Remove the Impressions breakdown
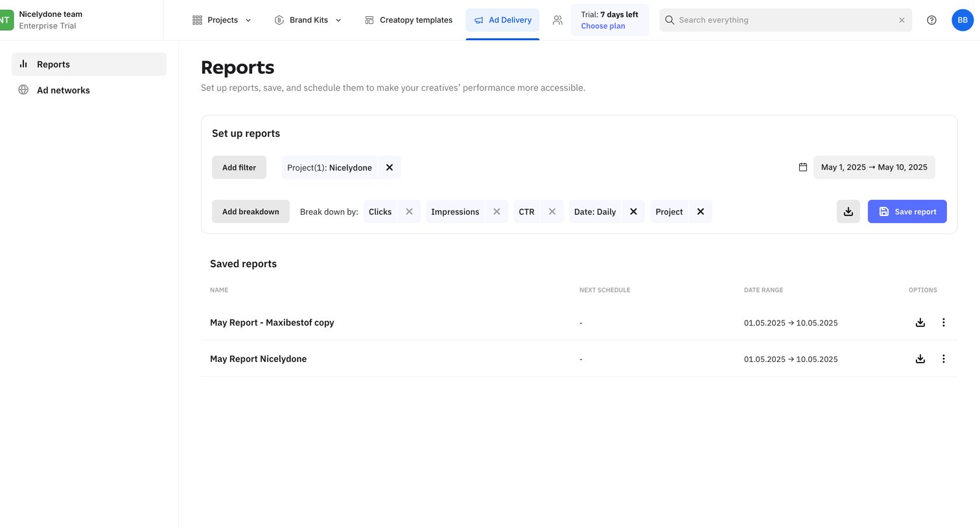980x528 pixels. [496, 211]
